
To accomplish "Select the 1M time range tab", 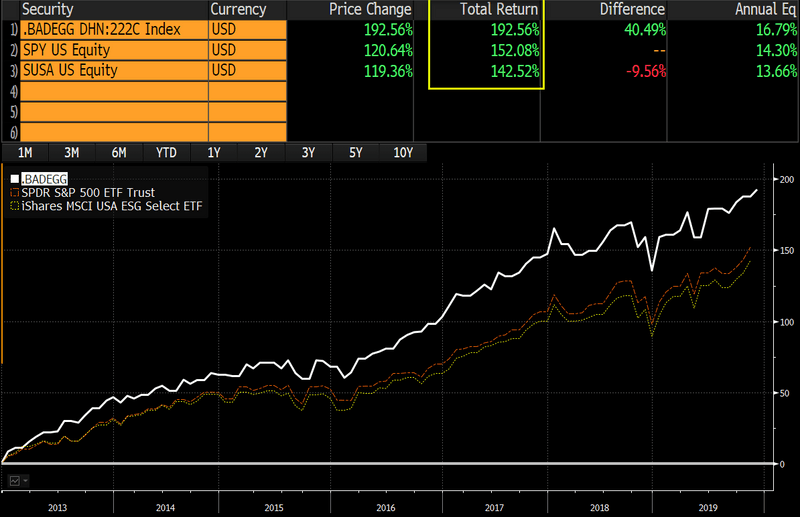I will pos(25,153).
